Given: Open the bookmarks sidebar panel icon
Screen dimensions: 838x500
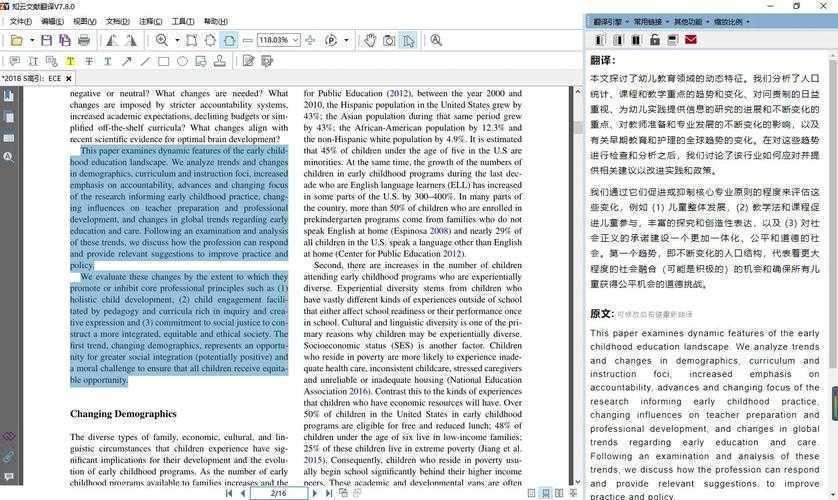Looking at the screenshot, I should [x=9, y=96].
